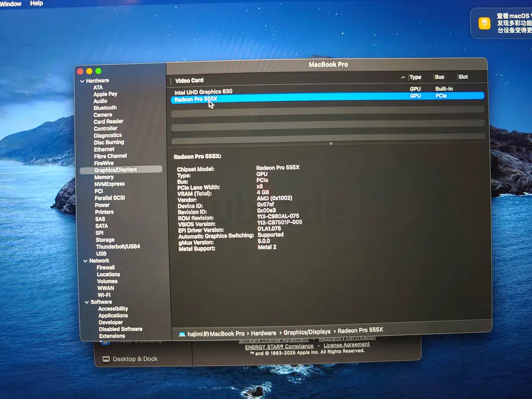Collapse the Hardware section chevron
This screenshot has width=532, height=399.
82,81
